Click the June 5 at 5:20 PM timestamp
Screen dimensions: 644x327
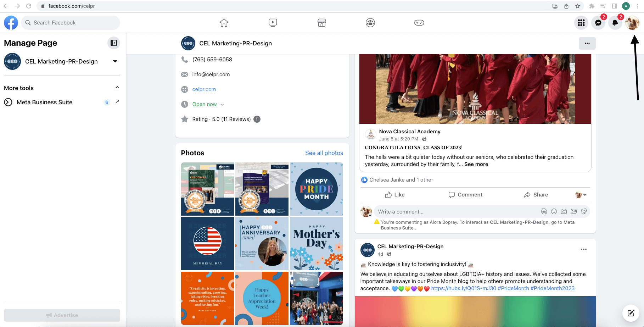pos(399,139)
